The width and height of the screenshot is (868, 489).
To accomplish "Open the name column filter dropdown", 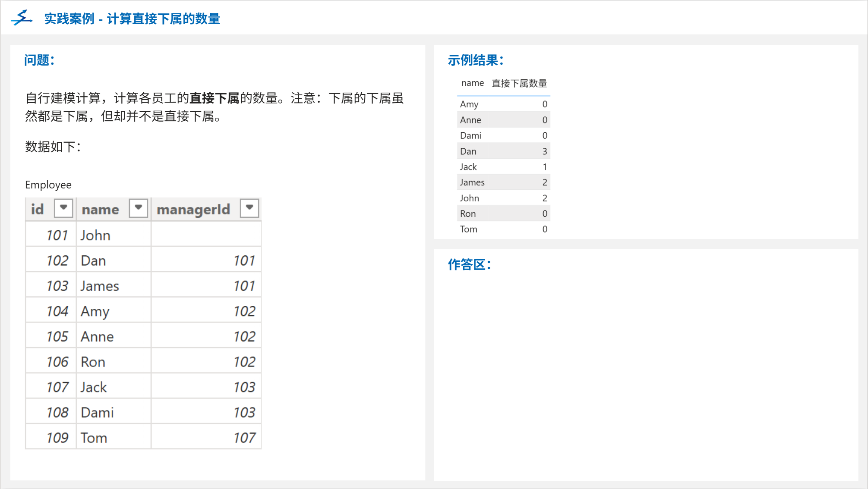I will click(138, 208).
